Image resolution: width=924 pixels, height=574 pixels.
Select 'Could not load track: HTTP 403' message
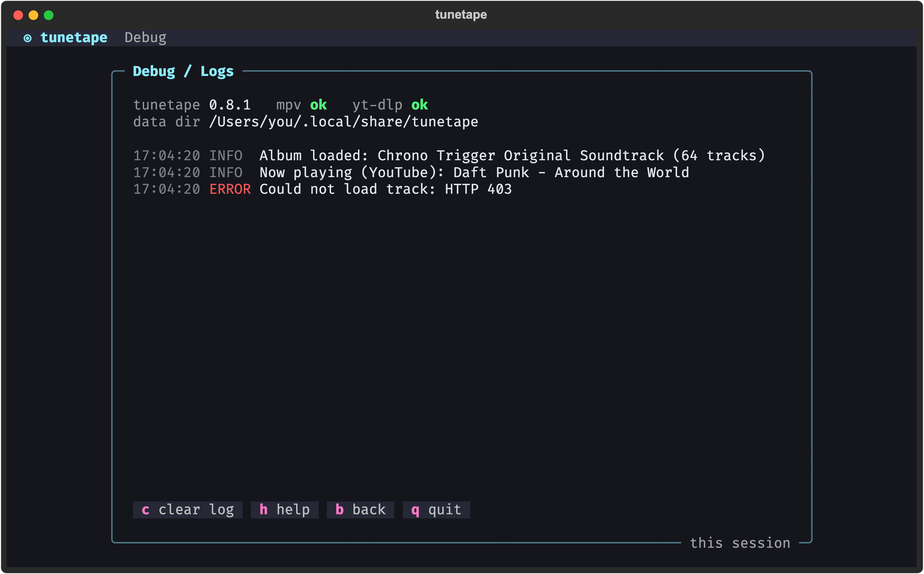[386, 190]
